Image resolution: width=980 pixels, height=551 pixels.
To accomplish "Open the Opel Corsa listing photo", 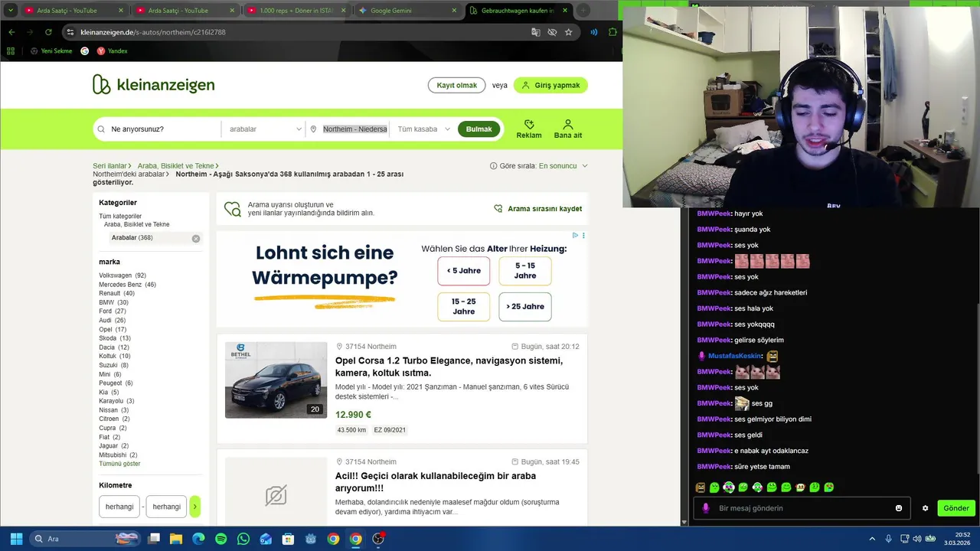I will coord(276,380).
